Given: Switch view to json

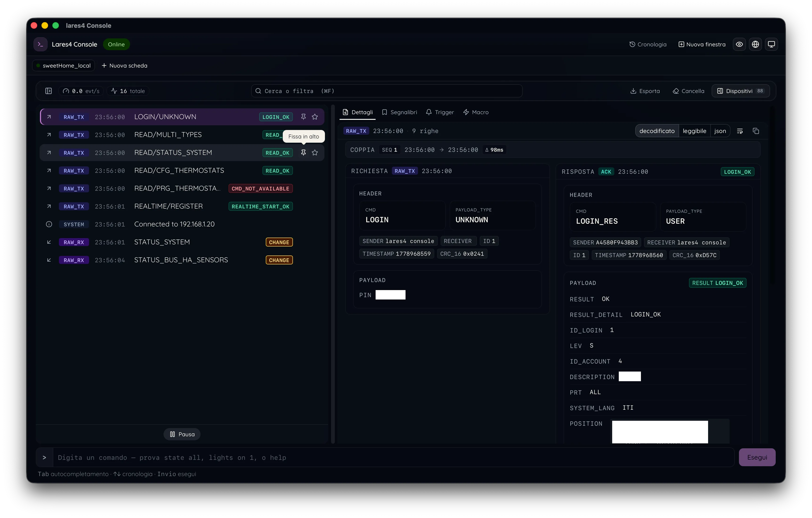Looking at the screenshot, I should (720, 131).
